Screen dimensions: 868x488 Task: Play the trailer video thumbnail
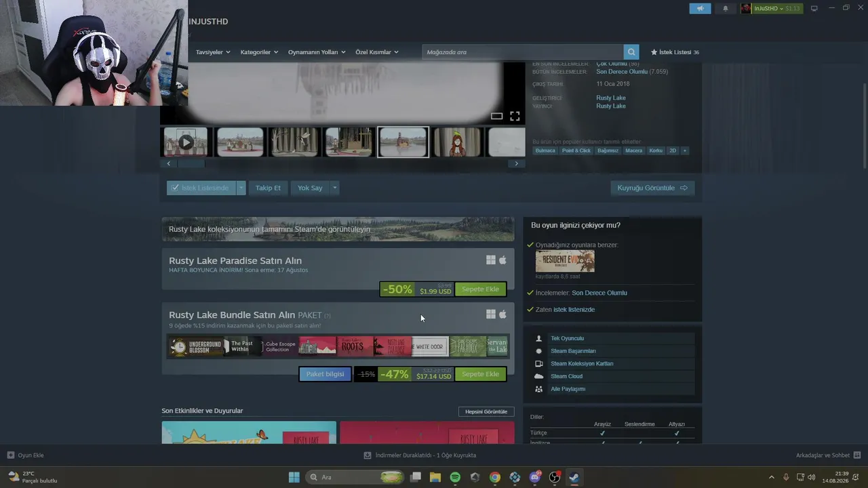click(185, 142)
